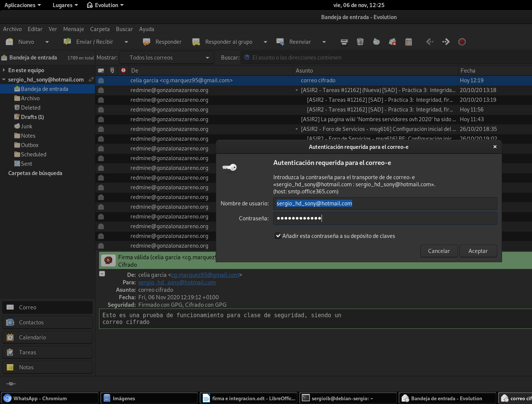Open the 'Todos los correos' filter dropdown

point(166,58)
